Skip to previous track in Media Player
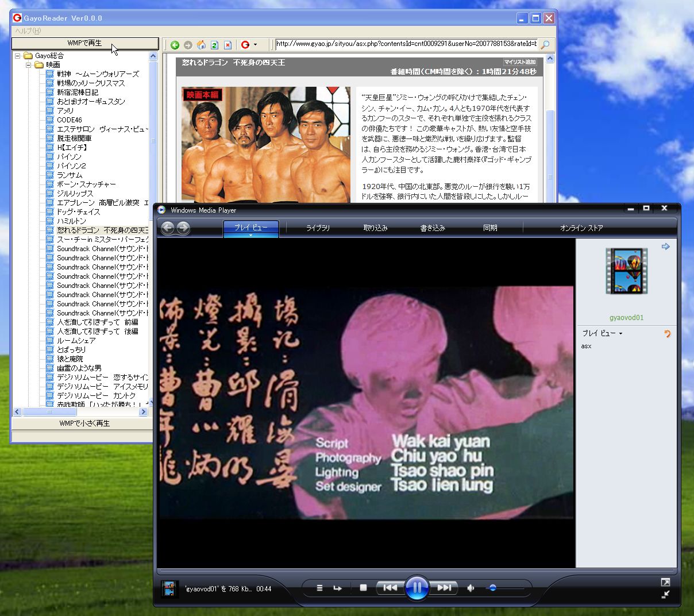The image size is (694, 616). 390,588
